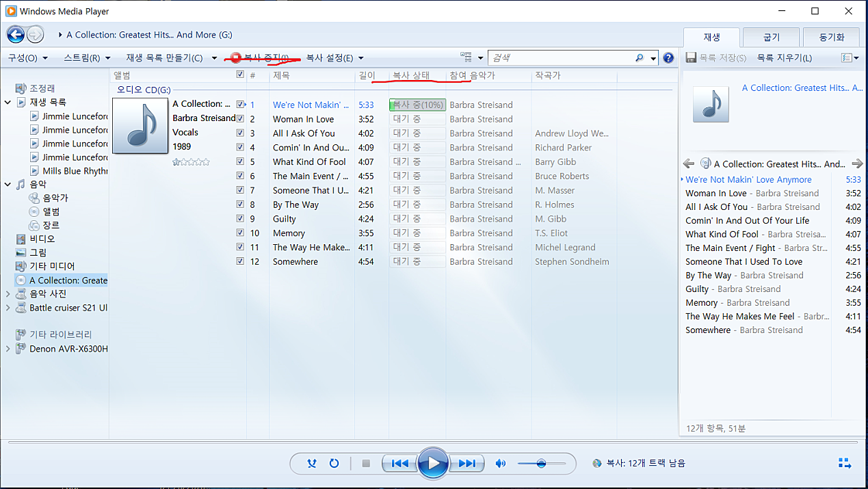868x489 pixels.
Task: Toggle shuffle playback mode
Action: tap(312, 463)
